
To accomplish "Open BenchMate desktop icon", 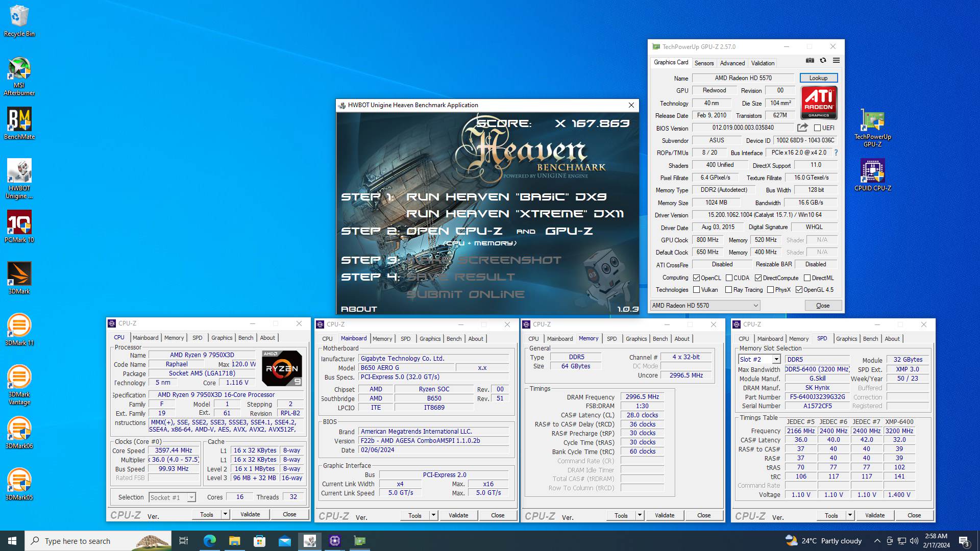I will pyautogui.click(x=19, y=123).
